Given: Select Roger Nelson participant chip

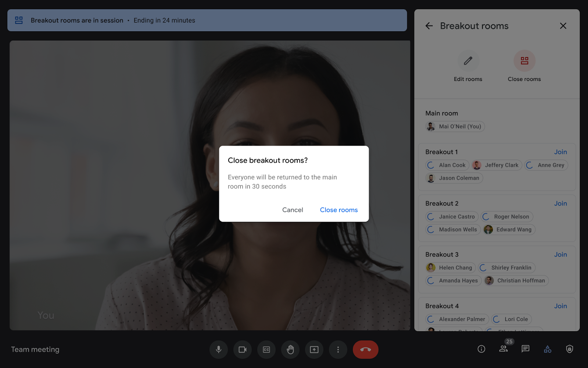Looking at the screenshot, I should (x=507, y=217).
